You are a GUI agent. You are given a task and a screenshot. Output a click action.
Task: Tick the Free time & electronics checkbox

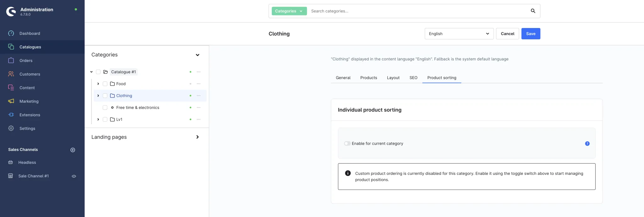[x=105, y=108]
